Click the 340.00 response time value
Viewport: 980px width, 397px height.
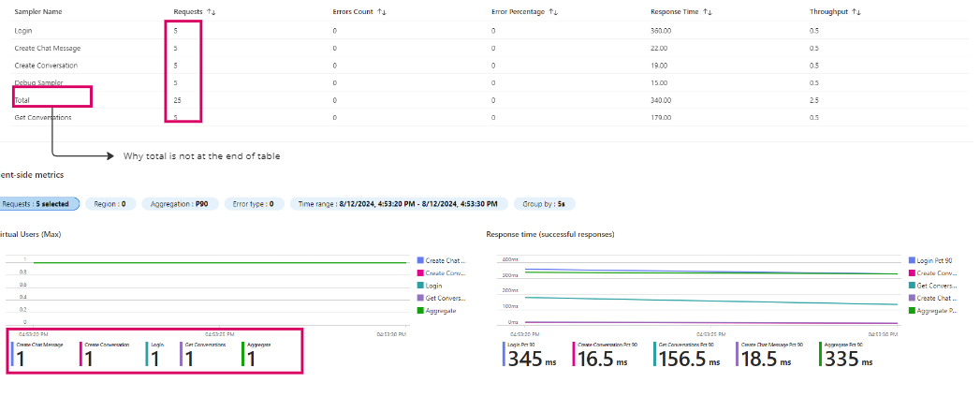click(x=659, y=100)
